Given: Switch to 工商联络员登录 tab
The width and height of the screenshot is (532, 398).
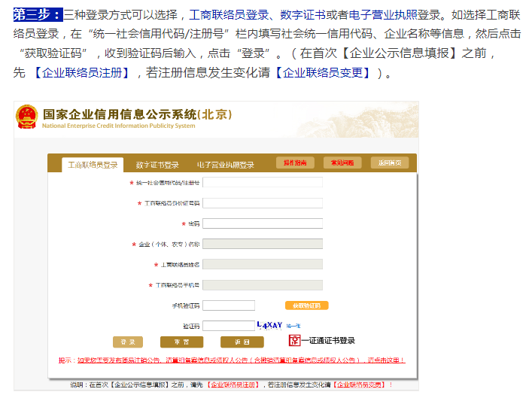Looking at the screenshot, I should (x=93, y=165).
